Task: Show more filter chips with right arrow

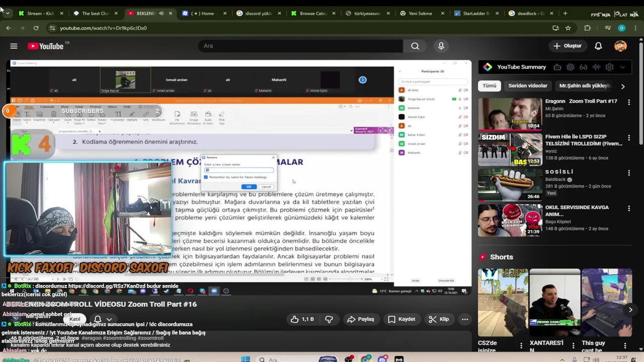Action: click(623, 86)
